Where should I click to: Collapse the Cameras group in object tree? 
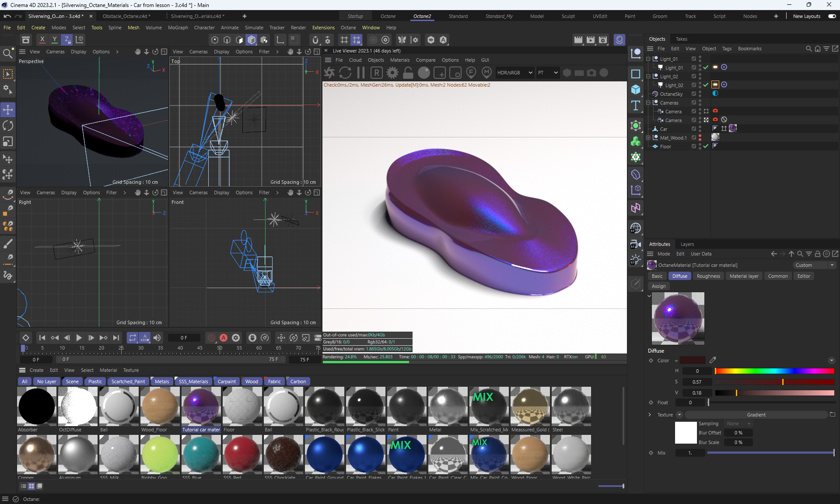(648, 103)
